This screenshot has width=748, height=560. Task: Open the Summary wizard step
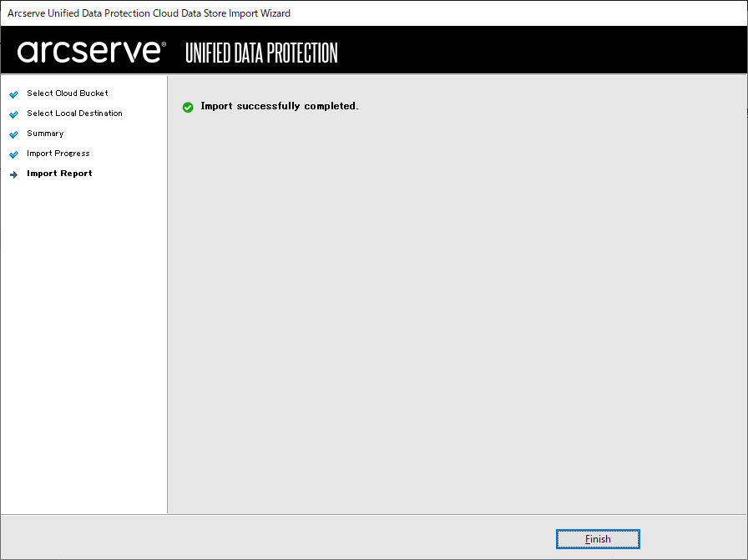(x=45, y=134)
